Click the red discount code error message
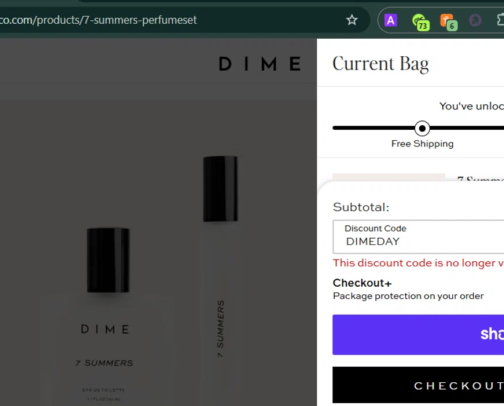Image resolution: width=504 pixels, height=406 pixels. point(418,263)
